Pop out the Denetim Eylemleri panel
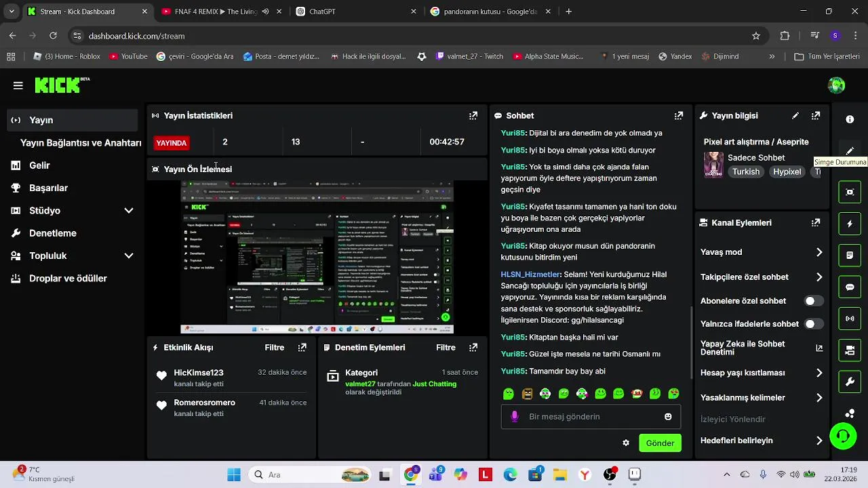Viewport: 868px width, 488px height. tap(473, 348)
